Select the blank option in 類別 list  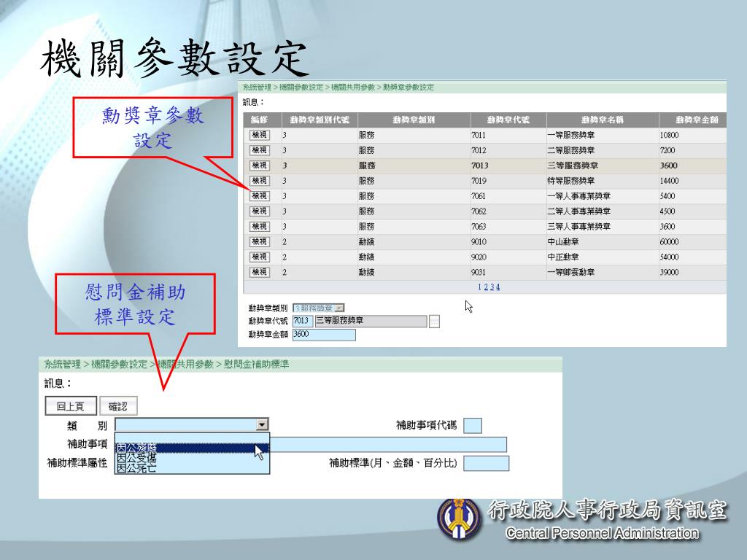193,438
